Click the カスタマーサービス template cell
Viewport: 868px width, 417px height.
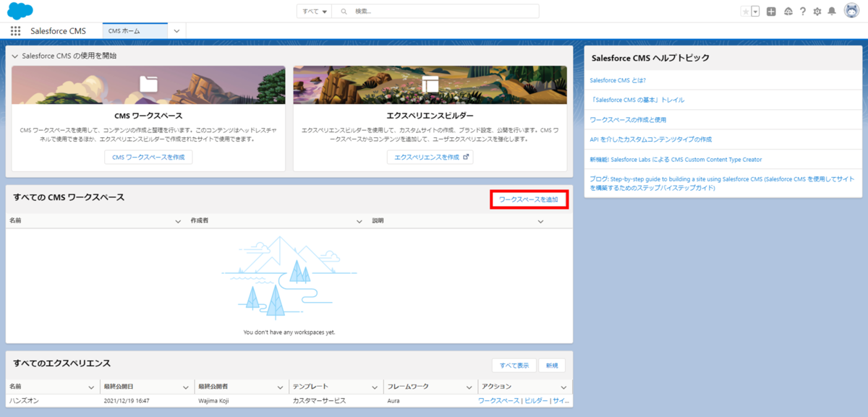(x=319, y=400)
